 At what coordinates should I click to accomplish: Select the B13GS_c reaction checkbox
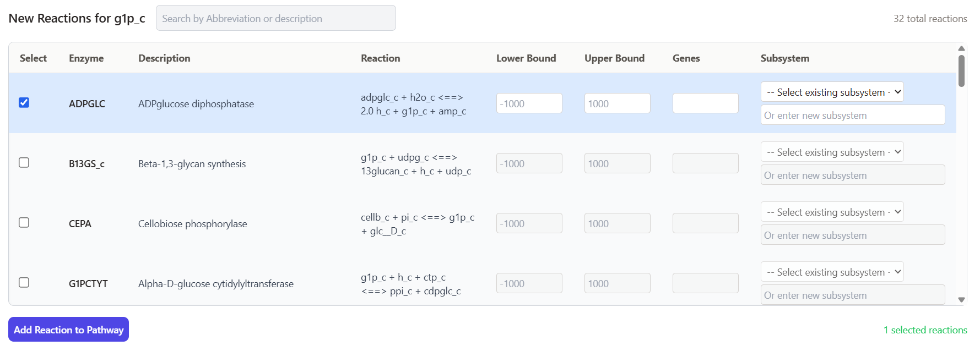(24, 163)
